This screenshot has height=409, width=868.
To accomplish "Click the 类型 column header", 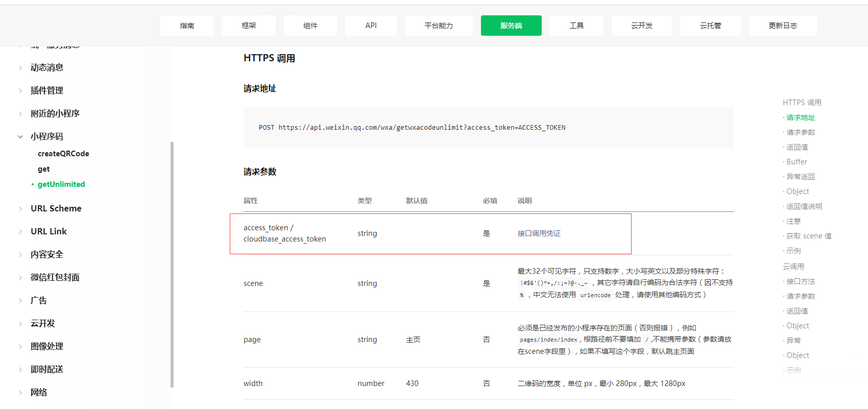I will (x=365, y=201).
